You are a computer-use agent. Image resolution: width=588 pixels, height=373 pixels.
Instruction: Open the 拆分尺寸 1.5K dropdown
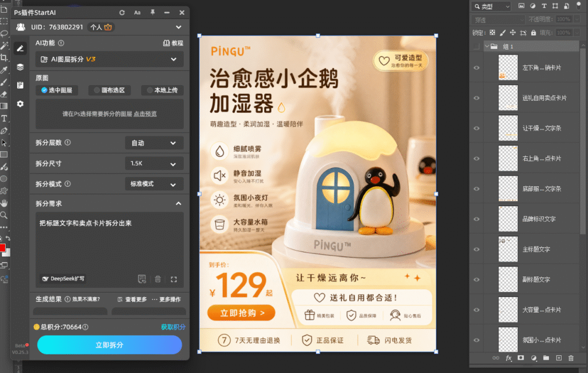tap(154, 164)
